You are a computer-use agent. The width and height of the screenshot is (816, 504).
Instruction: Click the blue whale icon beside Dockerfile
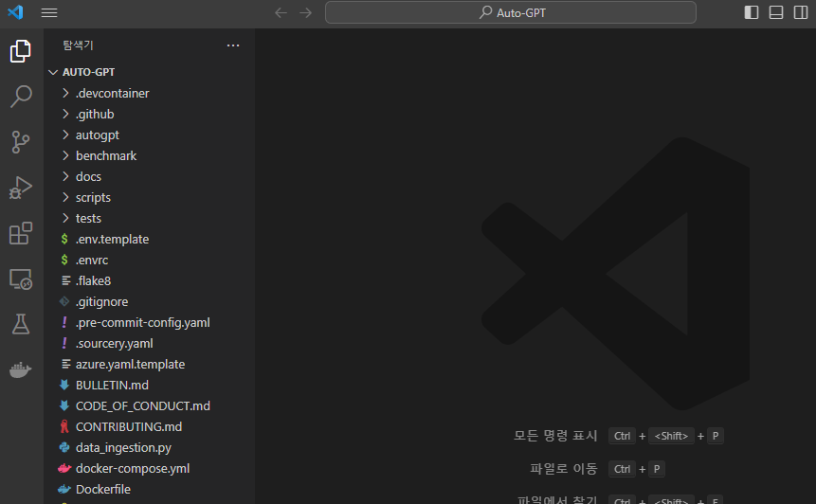pos(64,489)
